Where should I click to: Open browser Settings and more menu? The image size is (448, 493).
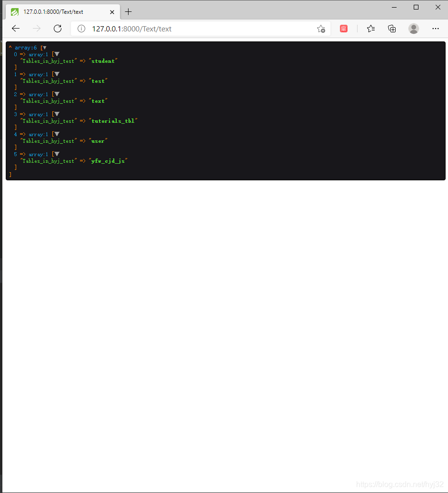click(x=436, y=29)
